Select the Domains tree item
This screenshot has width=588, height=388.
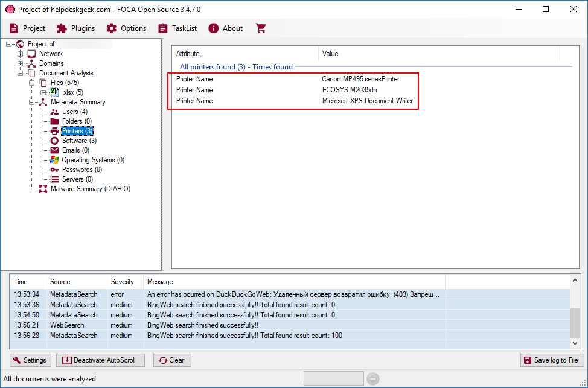(x=51, y=64)
